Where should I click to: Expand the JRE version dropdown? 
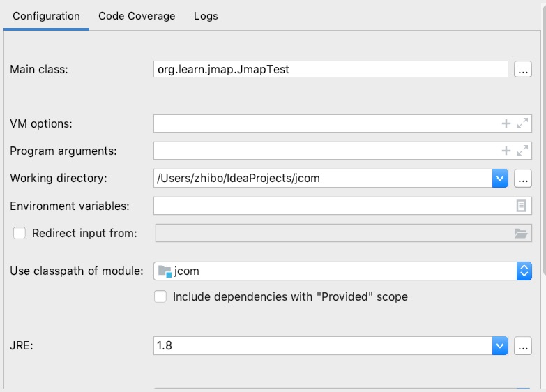point(500,345)
